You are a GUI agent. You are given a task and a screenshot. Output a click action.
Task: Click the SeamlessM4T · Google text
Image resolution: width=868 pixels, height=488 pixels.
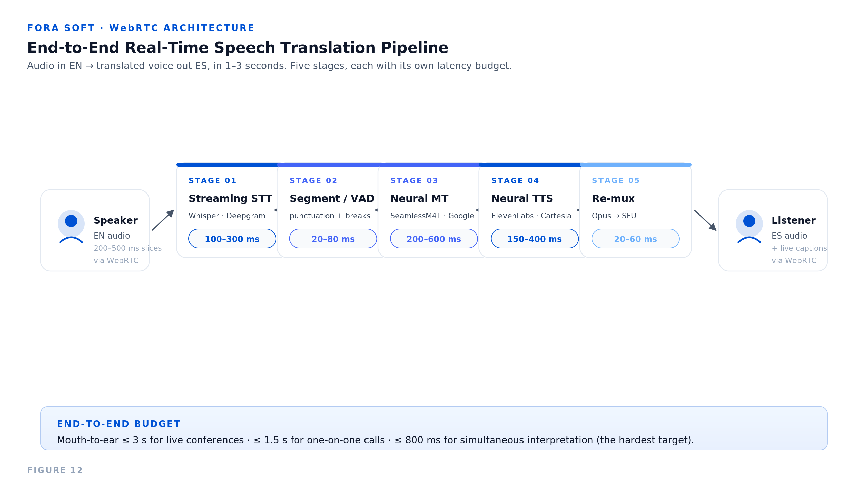click(432, 216)
